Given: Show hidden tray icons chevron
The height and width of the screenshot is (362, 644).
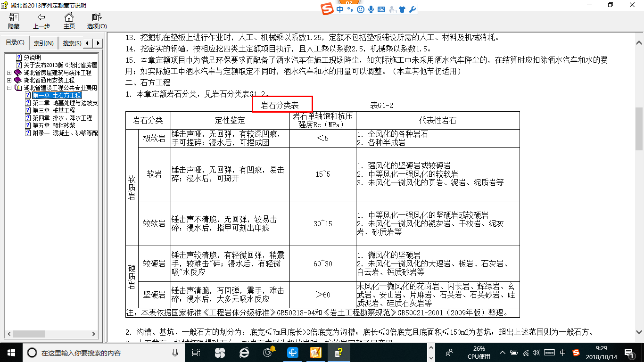Looking at the screenshot, I should tap(502, 352).
